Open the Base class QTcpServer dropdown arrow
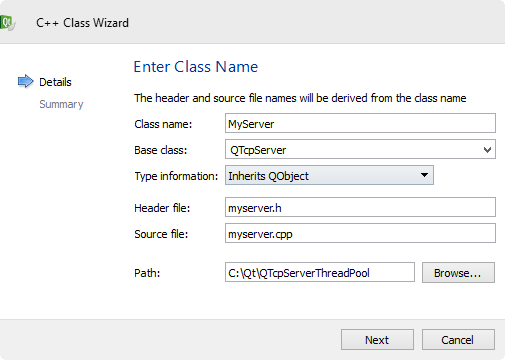Screen dimensions: 505x360 (x=487, y=150)
